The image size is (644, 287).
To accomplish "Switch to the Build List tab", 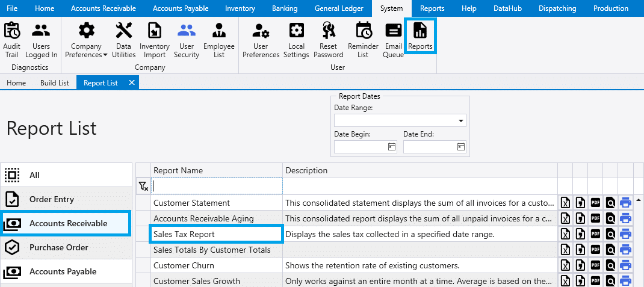I will 55,83.
